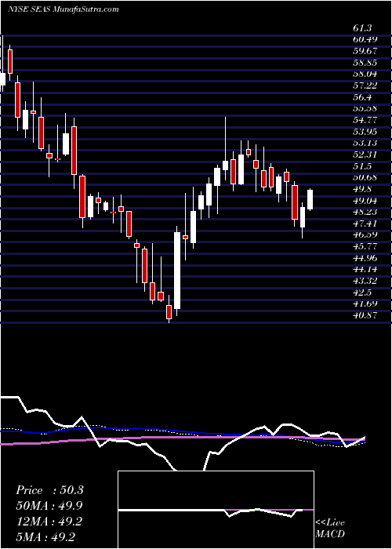Click the 12MA : 49.2 readout
The height and width of the screenshot is (549, 392).
(x=49, y=522)
